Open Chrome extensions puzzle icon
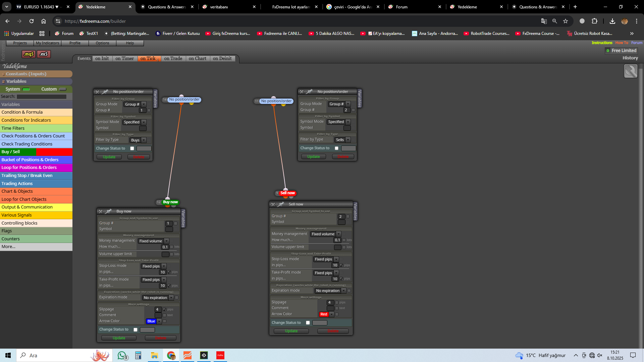This screenshot has width=644, height=362. [594, 21]
